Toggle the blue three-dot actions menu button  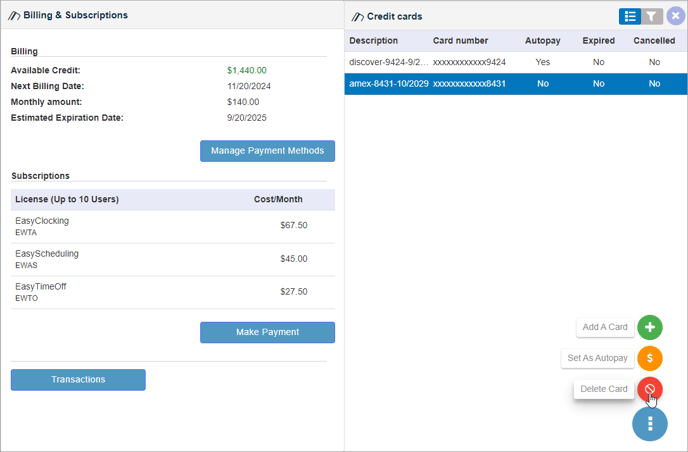(649, 424)
